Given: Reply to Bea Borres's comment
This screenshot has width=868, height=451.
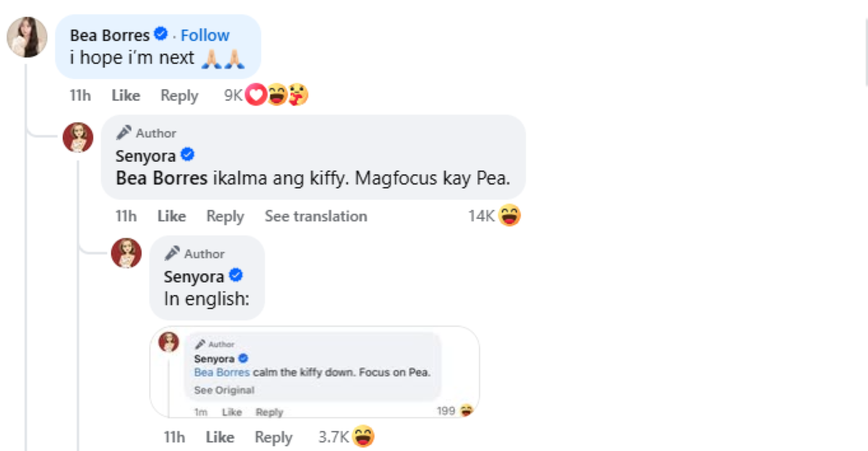Looking at the screenshot, I should point(179,95).
